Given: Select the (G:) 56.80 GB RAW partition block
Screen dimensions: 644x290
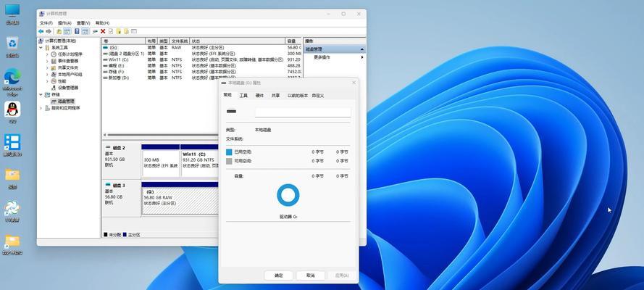Looking at the screenshot, I should [180, 199].
